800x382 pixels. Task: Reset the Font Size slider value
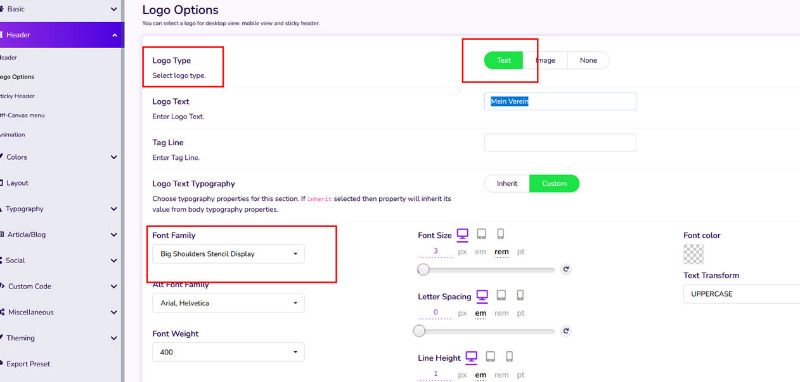[x=565, y=269]
